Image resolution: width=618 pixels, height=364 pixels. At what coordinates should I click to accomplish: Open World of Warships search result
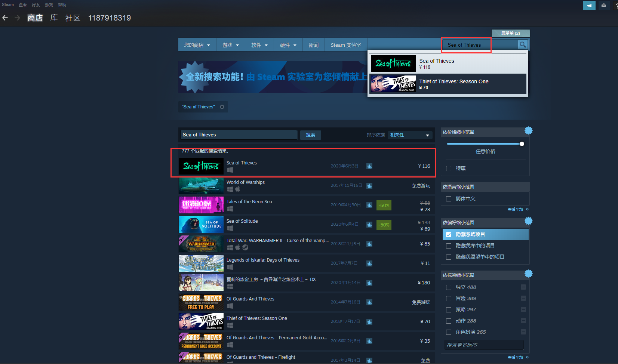click(x=307, y=186)
